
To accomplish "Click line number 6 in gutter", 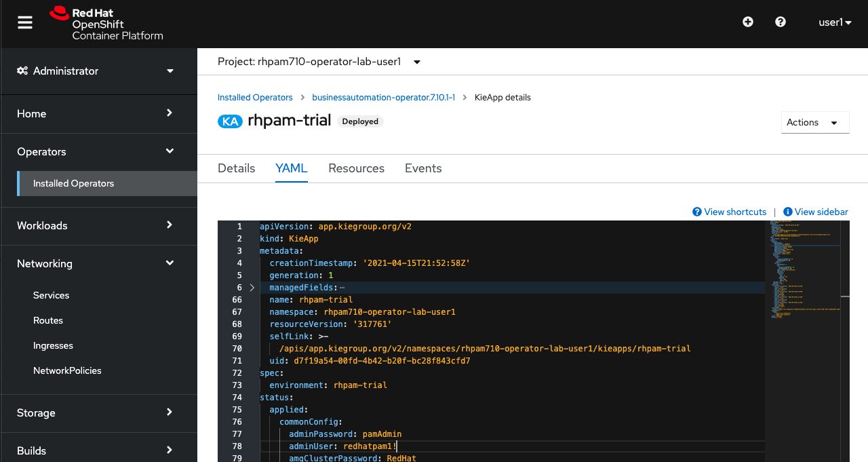I will click(239, 288).
